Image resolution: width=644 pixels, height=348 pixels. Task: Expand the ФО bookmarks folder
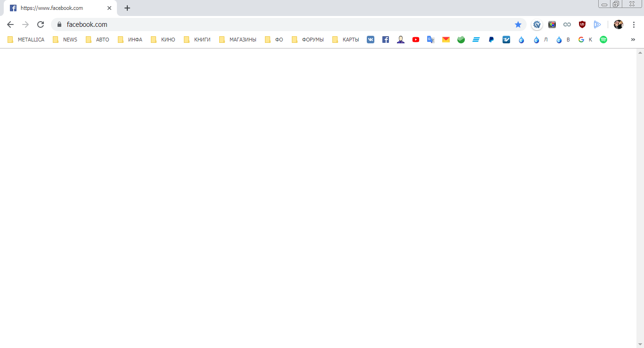tap(274, 40)
